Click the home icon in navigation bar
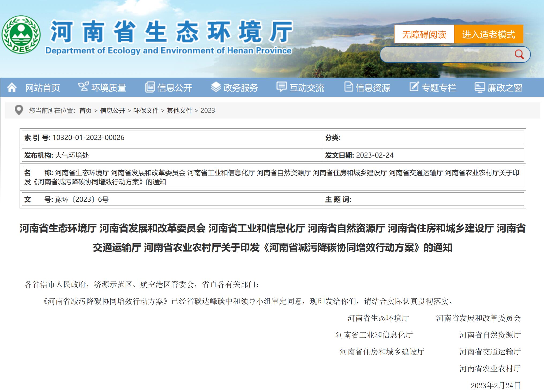This screenshot has width=544, height=392. coord(12,87)
